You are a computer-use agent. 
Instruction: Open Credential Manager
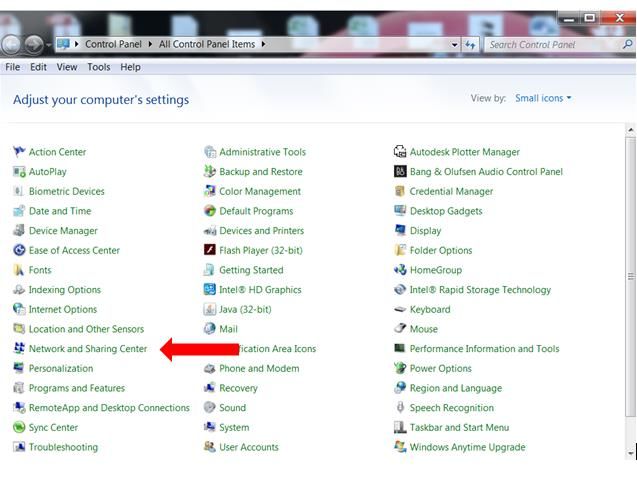(x=451, y=191)
